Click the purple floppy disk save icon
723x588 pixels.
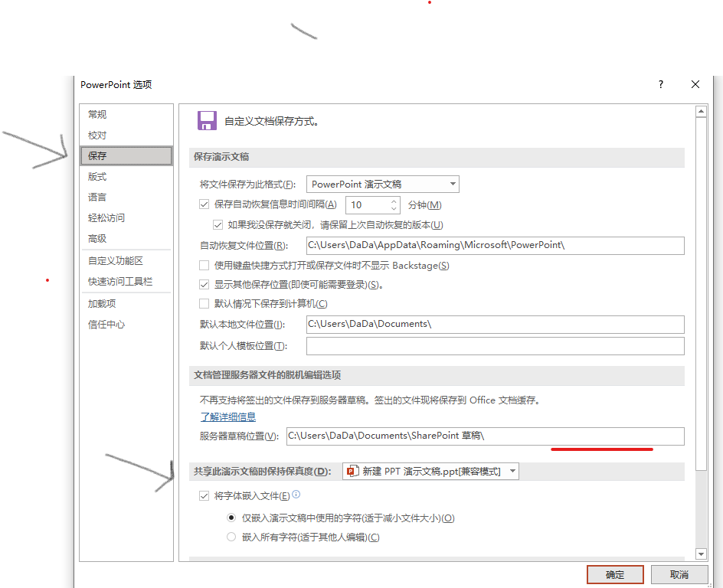coord(207,121)
